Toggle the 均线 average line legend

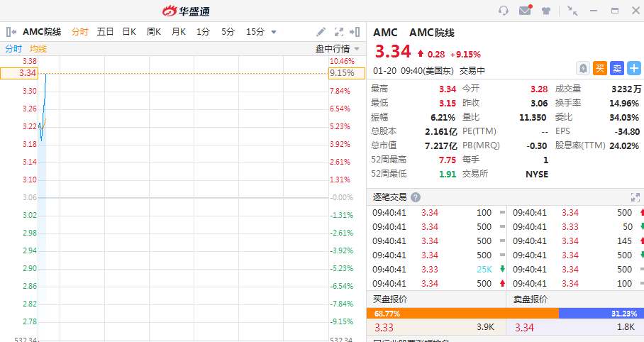(38, 49)
